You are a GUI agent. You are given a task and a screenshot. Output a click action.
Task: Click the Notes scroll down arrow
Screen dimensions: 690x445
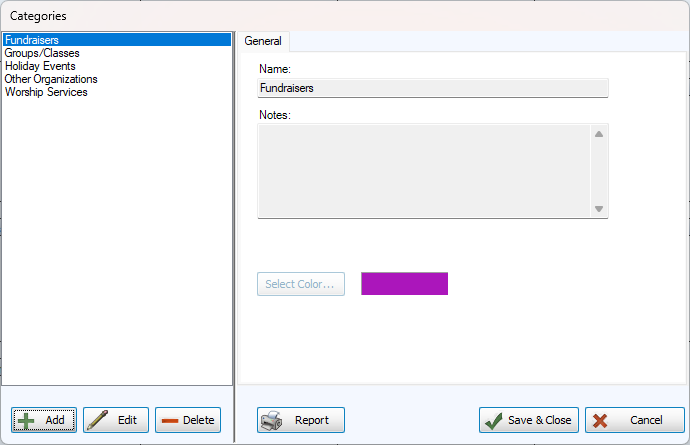pos(599,208)
